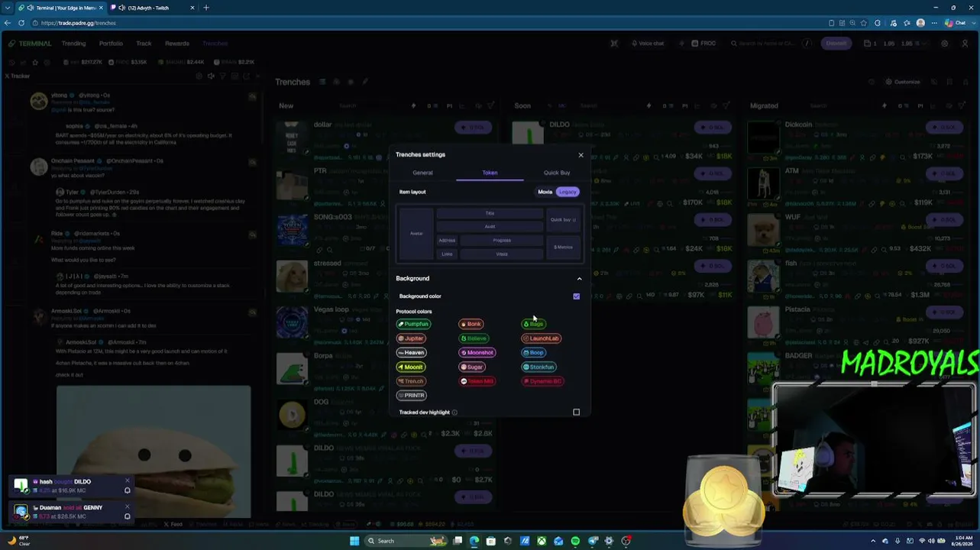This screenshot has height=550, width=980.
Task: Uncheck the Background color checkbox
Action: click(x=577, y=296)
